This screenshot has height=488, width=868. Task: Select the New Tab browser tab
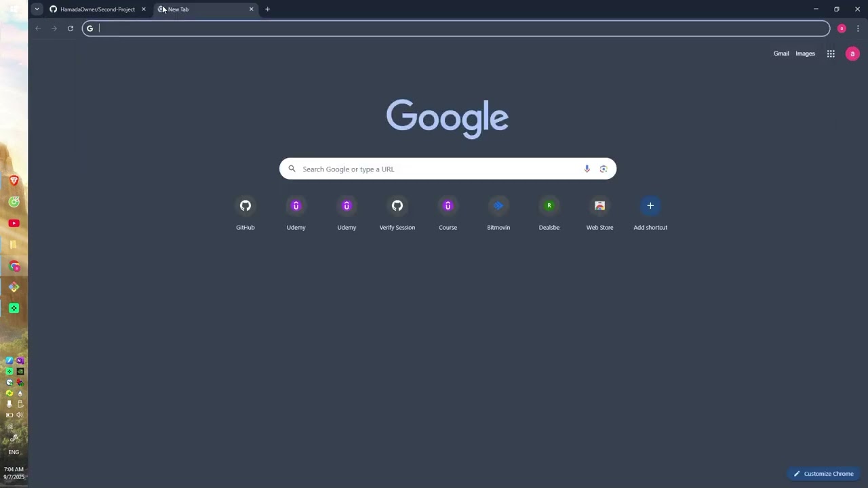[x=206, y=9]
